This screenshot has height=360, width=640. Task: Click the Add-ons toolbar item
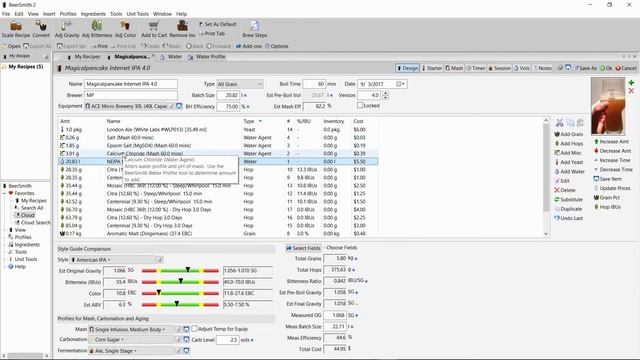click(249, 46)
